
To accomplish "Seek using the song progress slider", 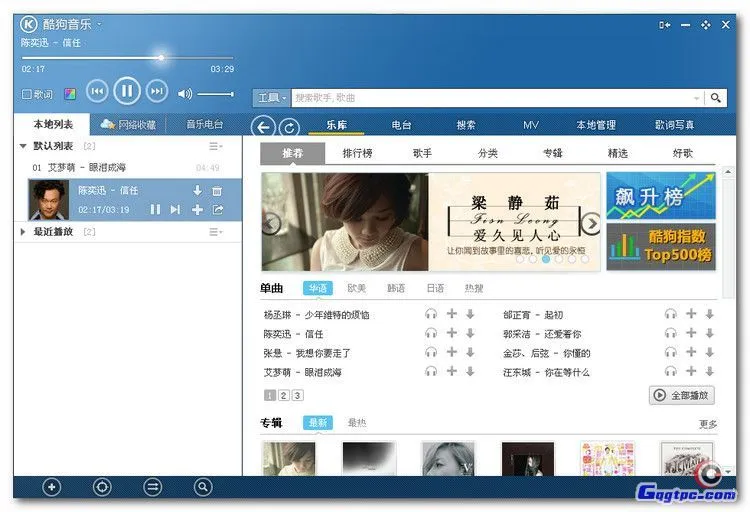I will coord(127,58).
